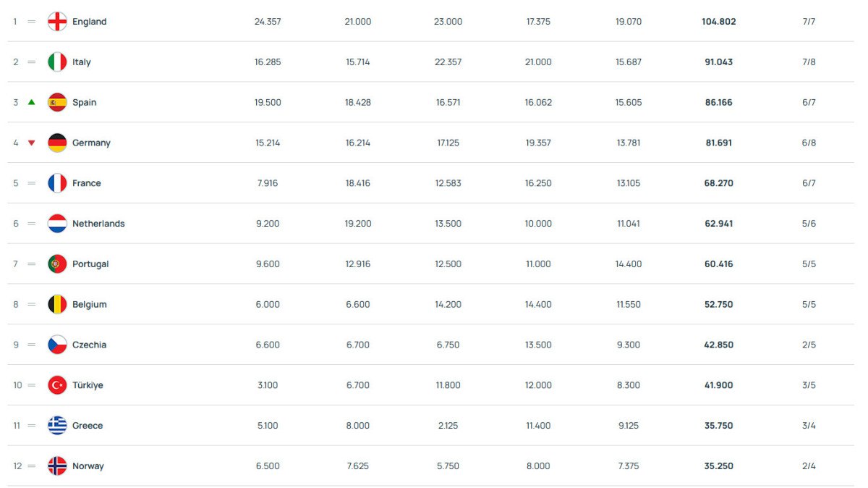This screenshot has height=488, width=868.
Task: Click Spain's green up arrow indicator
Action: pyautogui.click(x=31, y=102)
